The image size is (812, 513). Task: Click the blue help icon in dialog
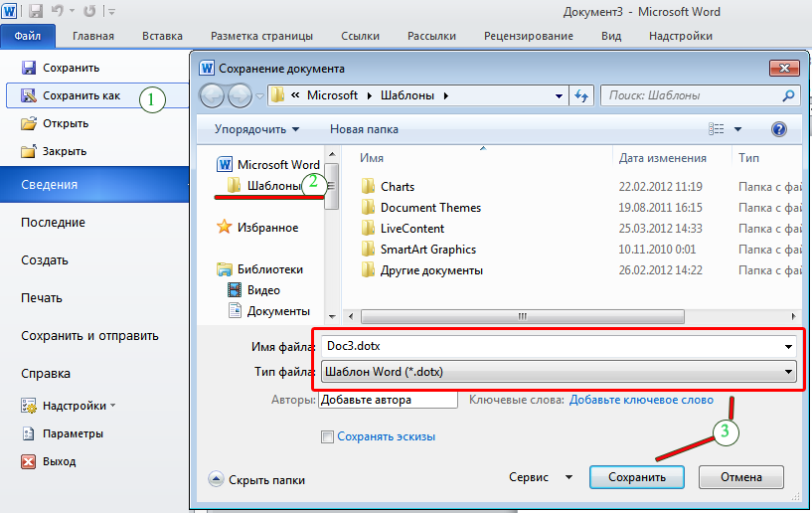tap(779, 129)
